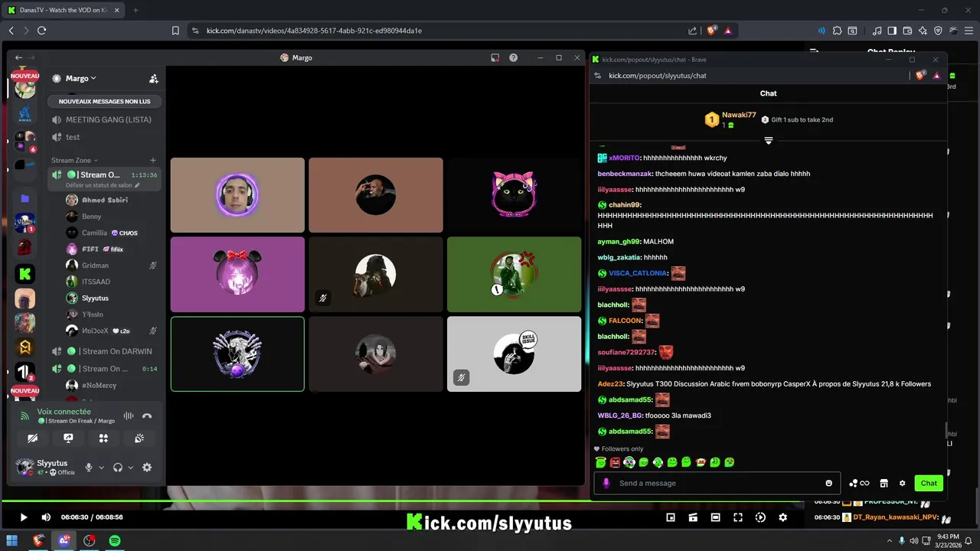Viewport: 980px width, 551px height.
Task: Deafen Discord audio with headphones icon
Action: [x=118, y=468]
